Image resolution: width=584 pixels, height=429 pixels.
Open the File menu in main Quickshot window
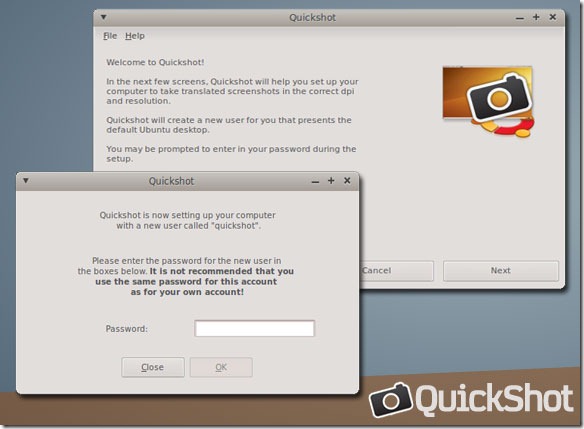point(110,36)
